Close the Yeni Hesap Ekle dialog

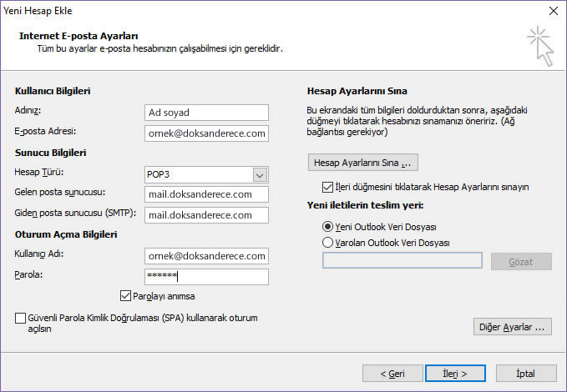click(x=554, y=11)
